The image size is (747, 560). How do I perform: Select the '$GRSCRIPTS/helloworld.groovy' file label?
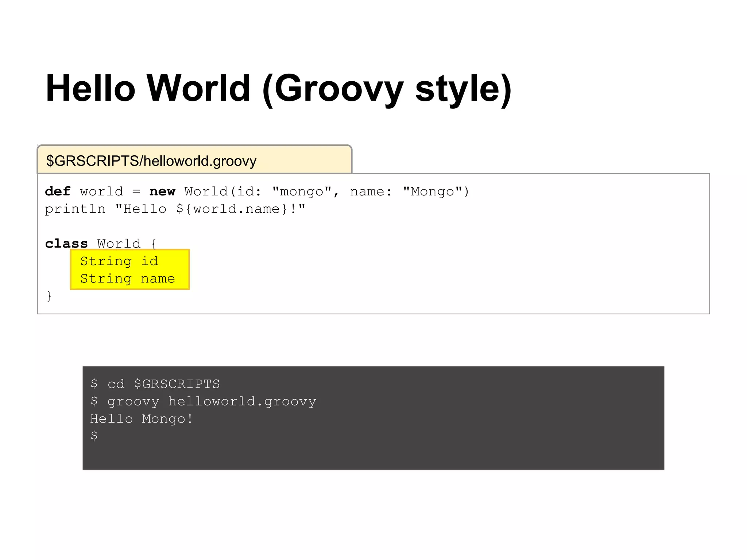click(151, 161)
